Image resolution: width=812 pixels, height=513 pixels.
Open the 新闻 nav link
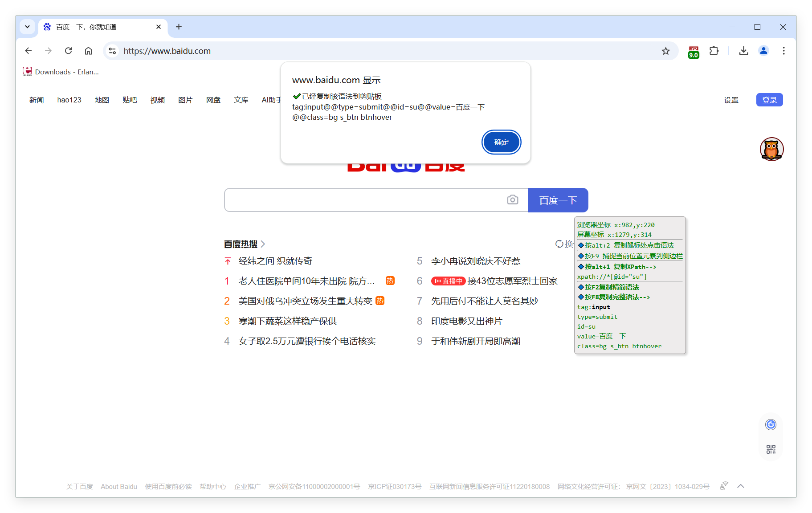pos(37,100)
